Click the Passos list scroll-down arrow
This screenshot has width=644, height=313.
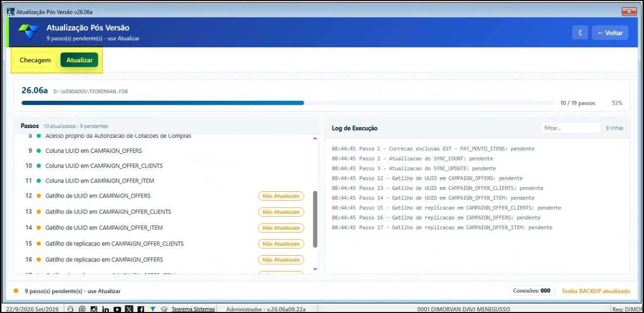315,269
